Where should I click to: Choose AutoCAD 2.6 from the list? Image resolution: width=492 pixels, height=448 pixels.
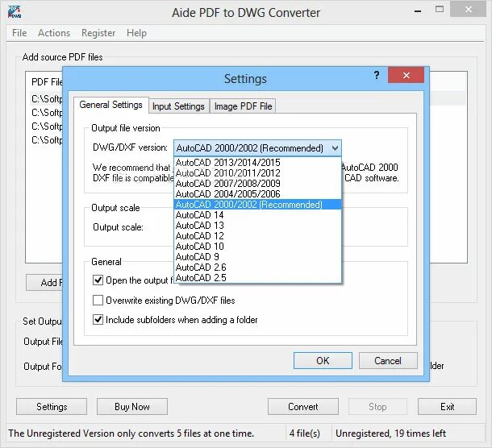coord(257,267)
